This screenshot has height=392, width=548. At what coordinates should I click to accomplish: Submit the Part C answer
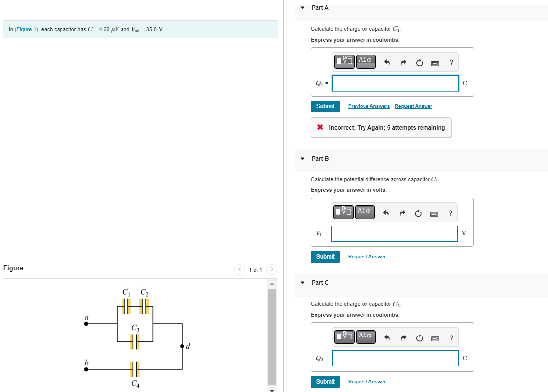tap(325, 382)
